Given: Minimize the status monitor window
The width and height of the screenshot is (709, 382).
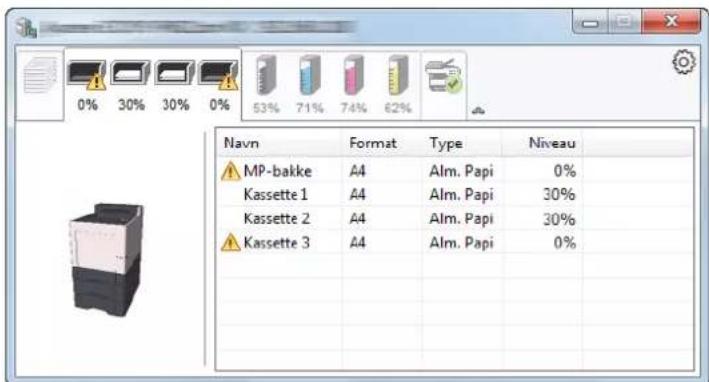Looking at the screenshot, I should pyautogui.click(x=590, y=22).
